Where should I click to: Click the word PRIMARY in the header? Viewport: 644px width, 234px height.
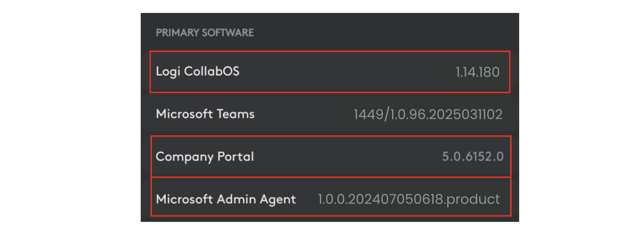coord(177,32)
